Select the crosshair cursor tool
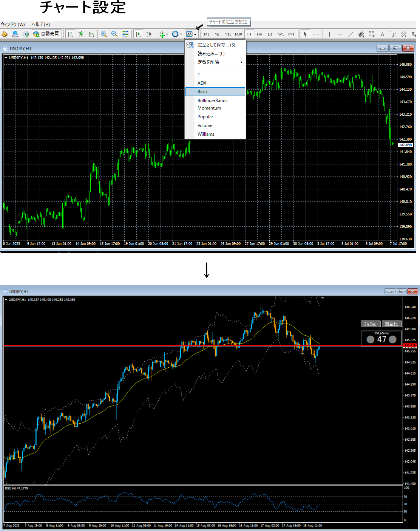420x531 pixels. point(316,34)
